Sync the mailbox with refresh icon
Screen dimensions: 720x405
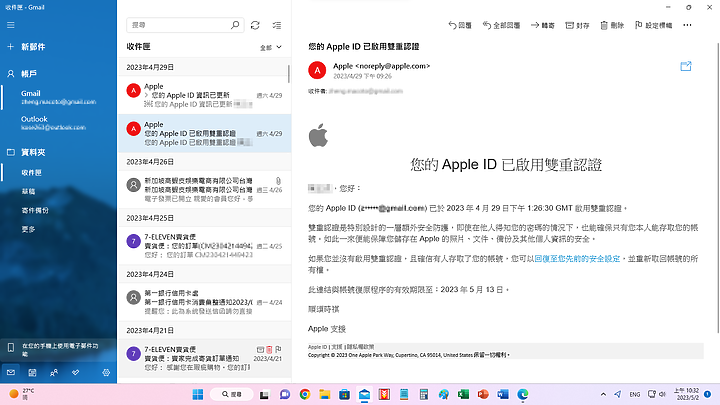[x=255, y=25]
